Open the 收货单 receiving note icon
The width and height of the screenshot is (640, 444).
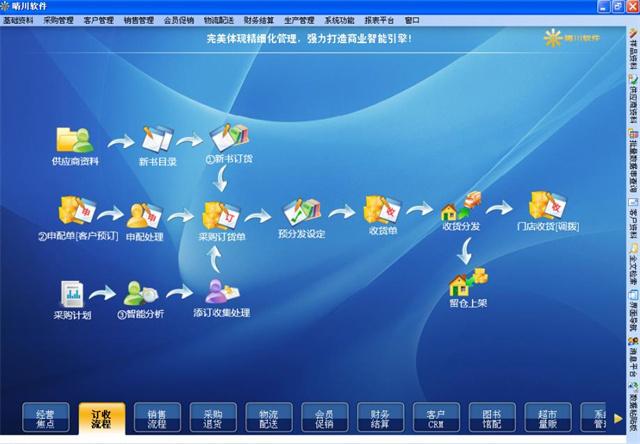(382, 210)
